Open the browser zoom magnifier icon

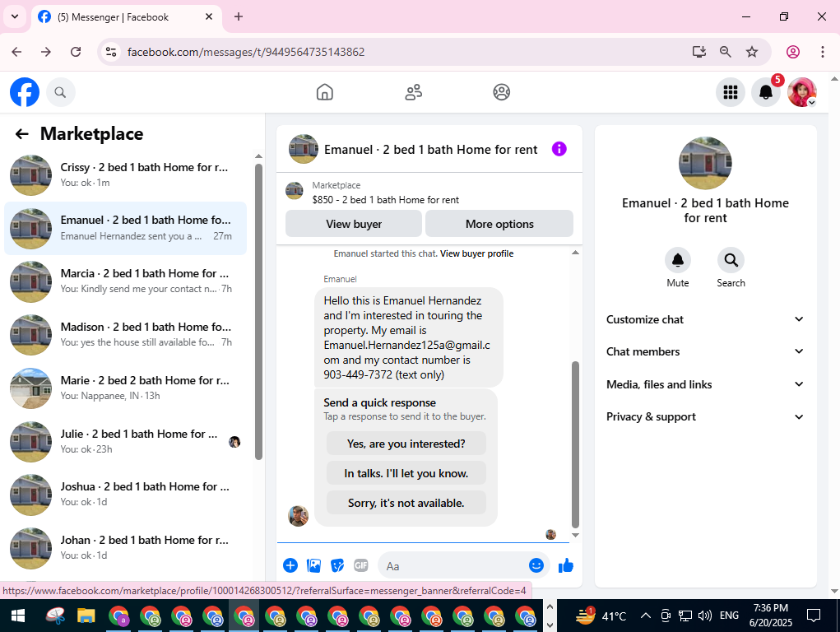tap(725, 52)
